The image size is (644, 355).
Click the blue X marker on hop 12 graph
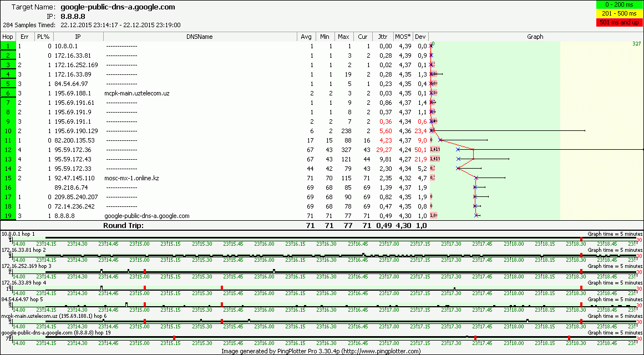(458, 150)
